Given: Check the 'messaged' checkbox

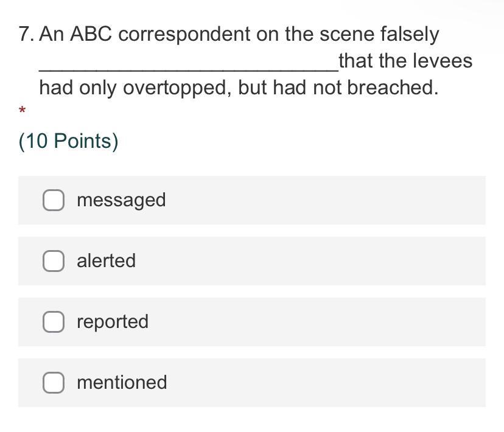Looking at the screenshot, I should click(x=54, y=200).
